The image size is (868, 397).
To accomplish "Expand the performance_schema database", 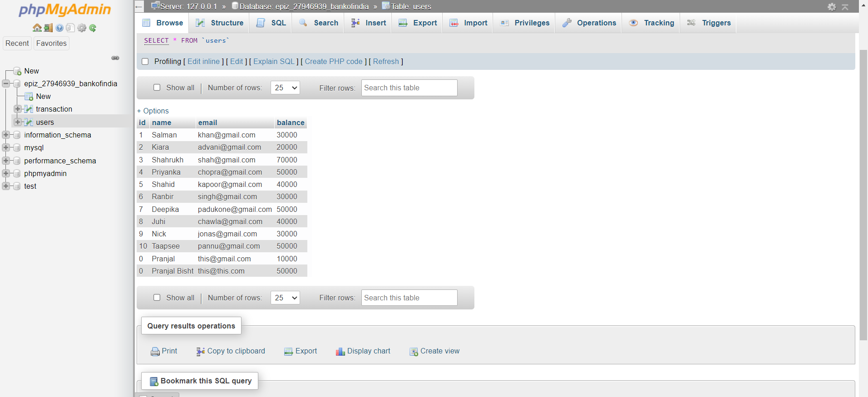I will tap(6, 161).
